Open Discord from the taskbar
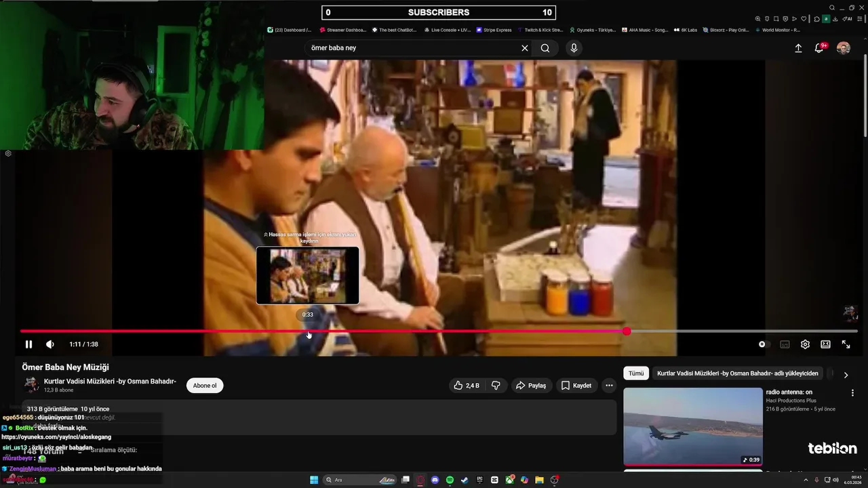Viewport: 868px width, 488px height. 435,480
